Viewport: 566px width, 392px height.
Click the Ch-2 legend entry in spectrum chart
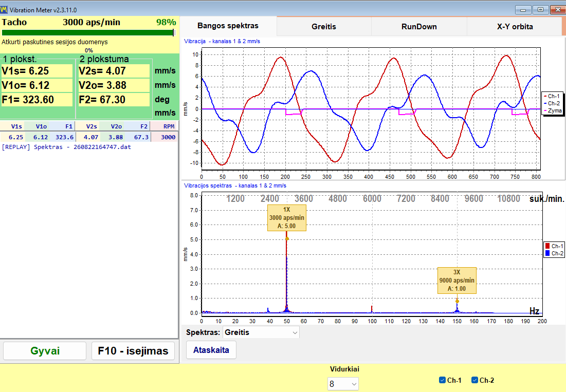point(554,253)
